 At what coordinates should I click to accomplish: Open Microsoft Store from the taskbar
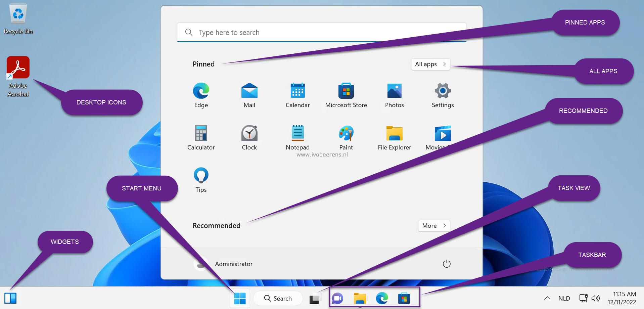click(404, 298)
